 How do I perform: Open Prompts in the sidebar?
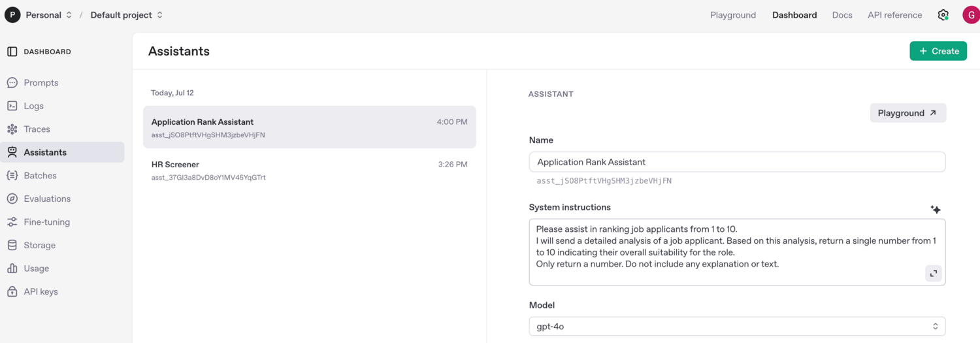62,83
